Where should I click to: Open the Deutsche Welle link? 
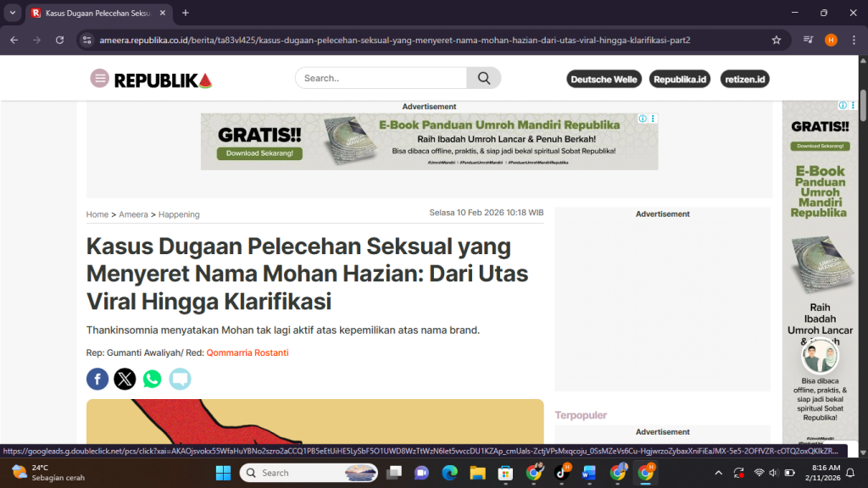tap(604, 79)
